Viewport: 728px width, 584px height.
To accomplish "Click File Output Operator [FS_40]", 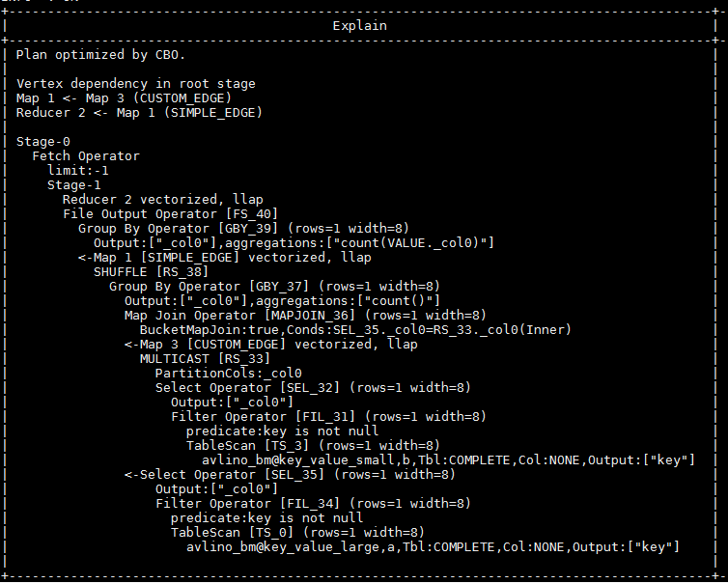I will (171, 214).
